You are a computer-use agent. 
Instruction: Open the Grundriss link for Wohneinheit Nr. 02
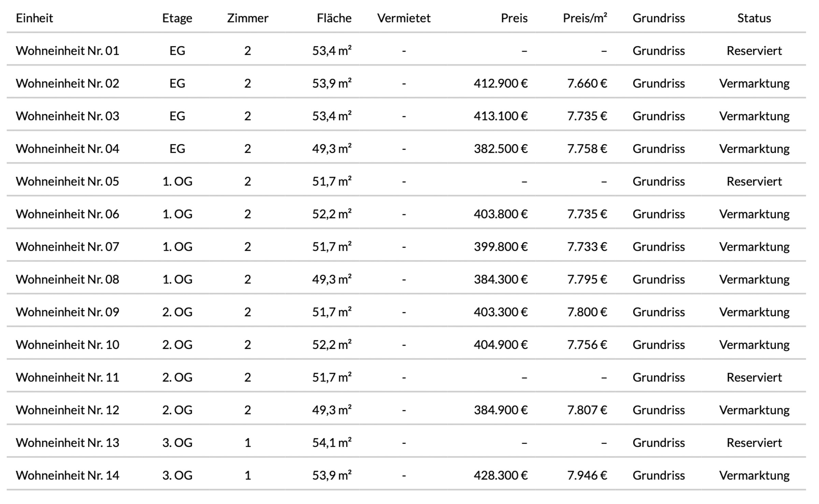pos(658,84)
